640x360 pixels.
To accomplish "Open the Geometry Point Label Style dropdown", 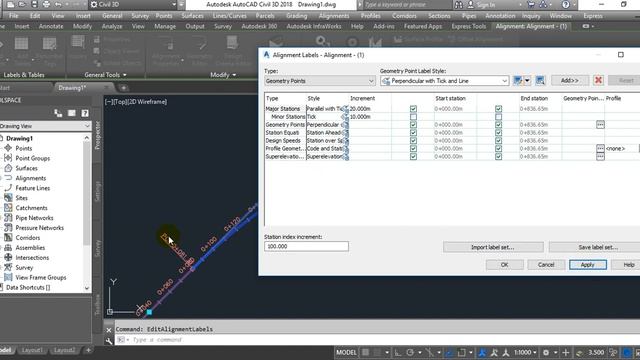I will coord(444,81).
